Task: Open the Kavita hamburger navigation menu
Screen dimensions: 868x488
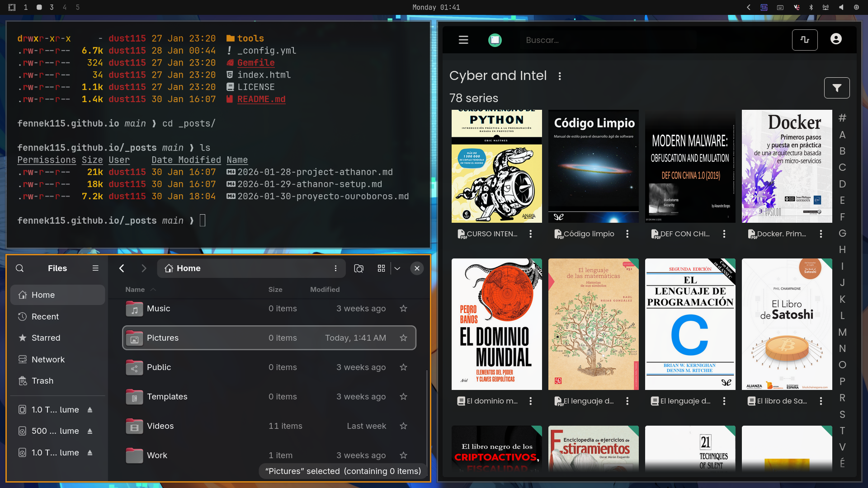Action: [463, 40]
